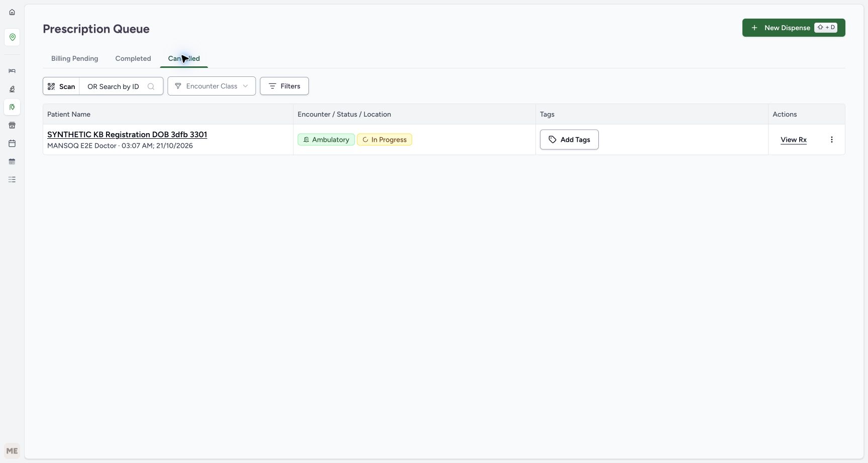
Task: Open the list icon in sidebar
Action: click(12, 179)
